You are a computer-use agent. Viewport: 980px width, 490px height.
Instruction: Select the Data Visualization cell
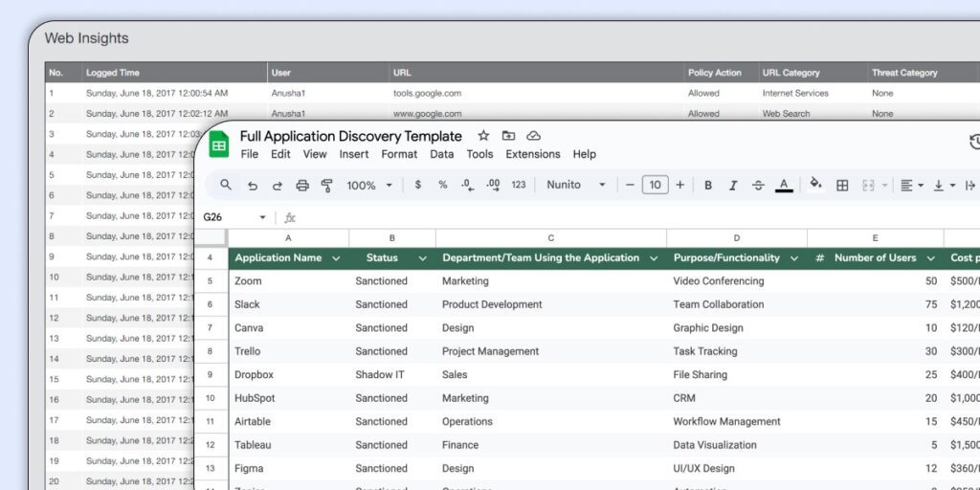point(737,445)
